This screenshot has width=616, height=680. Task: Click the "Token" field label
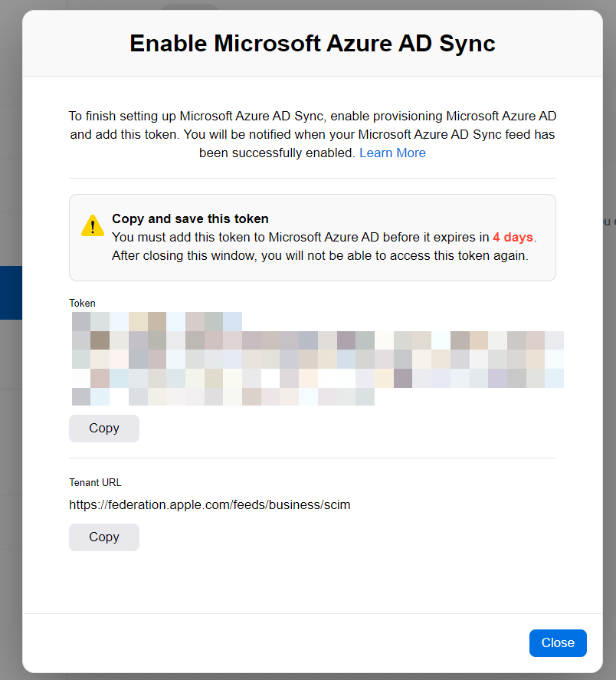pos(82,303)
